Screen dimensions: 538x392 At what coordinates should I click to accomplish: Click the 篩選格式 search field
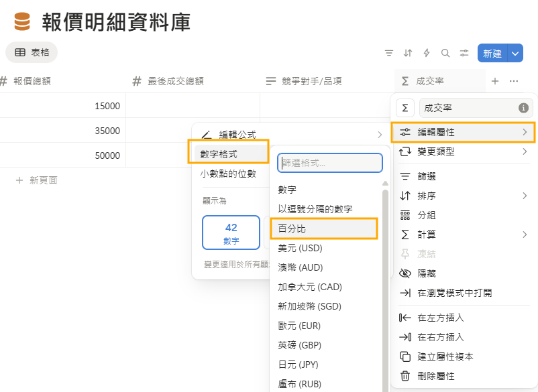[330, 163]
